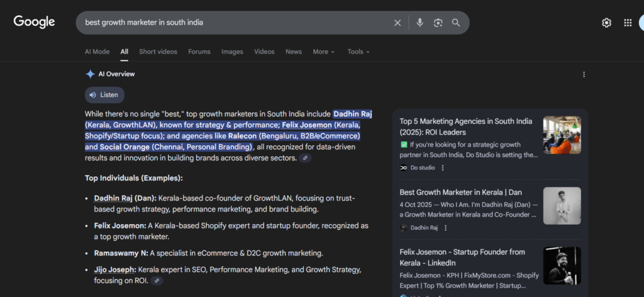Click the Dadhin Raj source favicon
The height and width of the screenshot is (297, 644).
[x=403, y=228]
